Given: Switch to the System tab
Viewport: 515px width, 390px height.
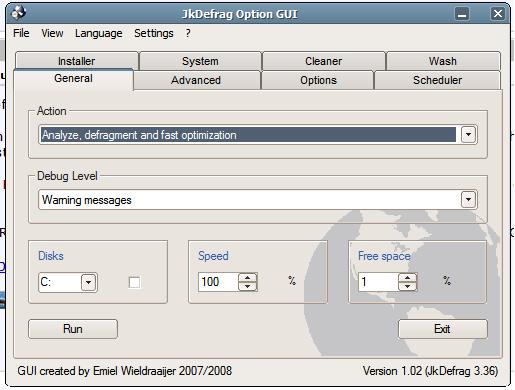Looking at the screenshot, I should coord(200,61).
